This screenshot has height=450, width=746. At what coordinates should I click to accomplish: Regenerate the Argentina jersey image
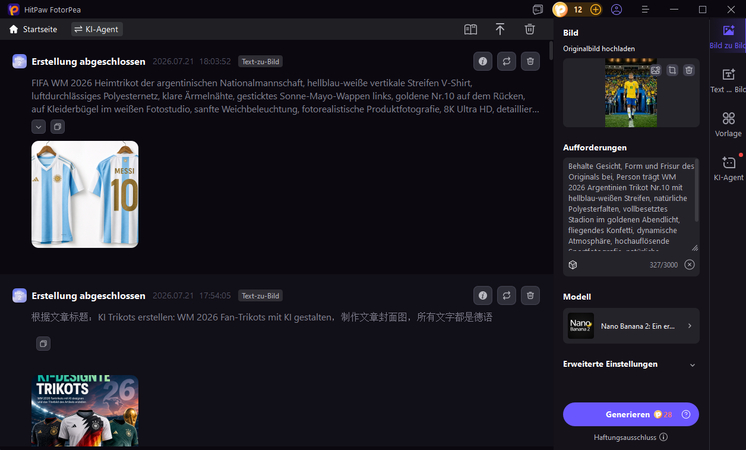point(506,61)
